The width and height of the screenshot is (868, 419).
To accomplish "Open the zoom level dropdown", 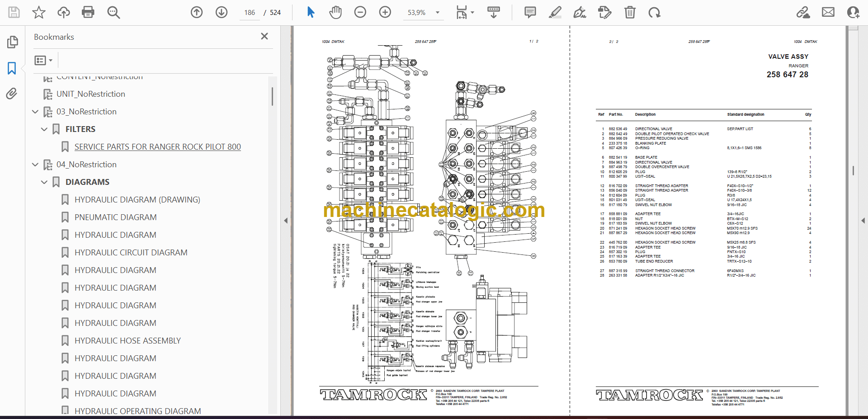I will pyautogui.click(x=438, y=13).
